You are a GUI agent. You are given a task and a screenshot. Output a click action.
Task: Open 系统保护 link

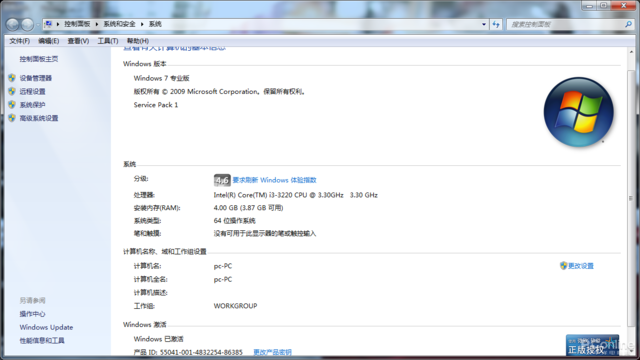[x=32, y=105]
